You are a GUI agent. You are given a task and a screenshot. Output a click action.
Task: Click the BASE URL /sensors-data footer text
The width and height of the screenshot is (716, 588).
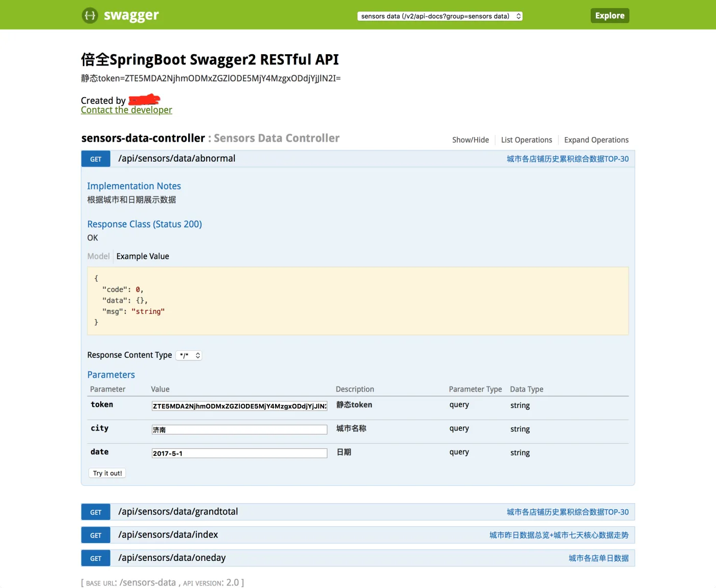pos(130,582)
